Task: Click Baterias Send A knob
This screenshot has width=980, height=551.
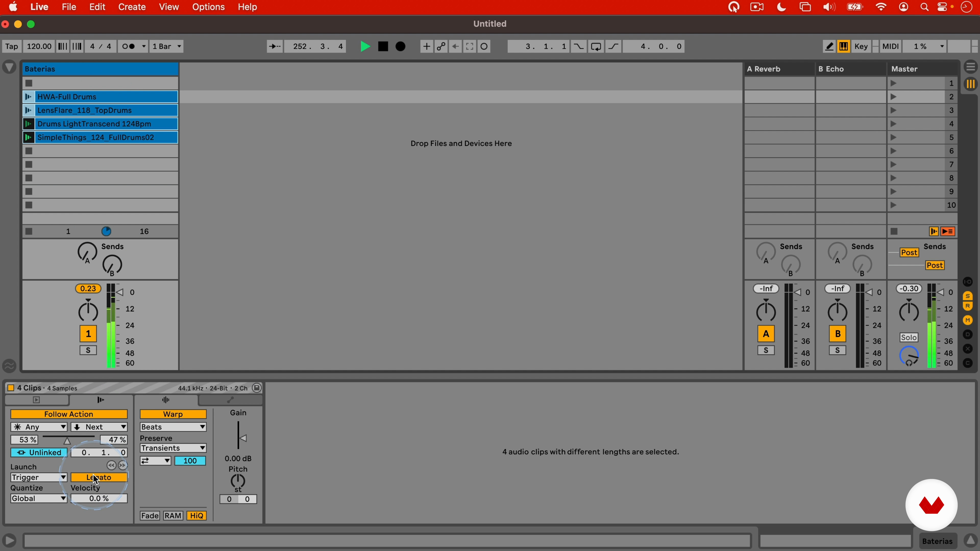Action: [88, 252]
